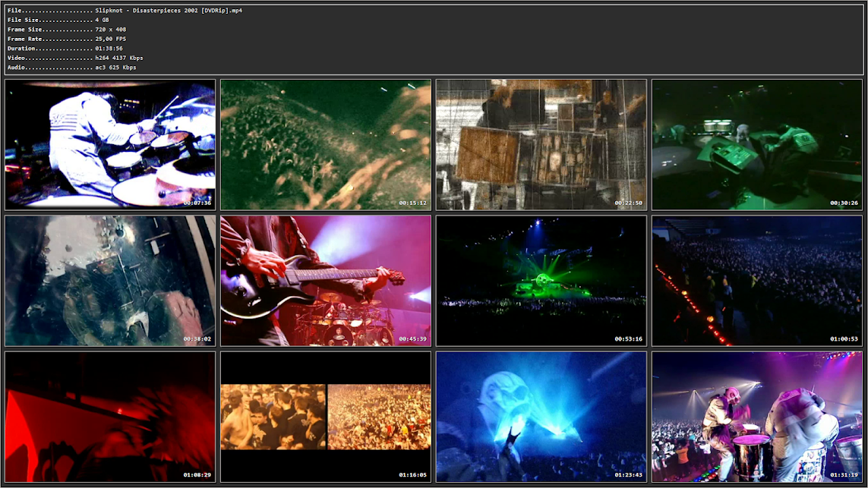Open the percussion thumbnail at 01:31:19
Image resolution: width=868 pixels, height=488 pixels.
(756, 417)
